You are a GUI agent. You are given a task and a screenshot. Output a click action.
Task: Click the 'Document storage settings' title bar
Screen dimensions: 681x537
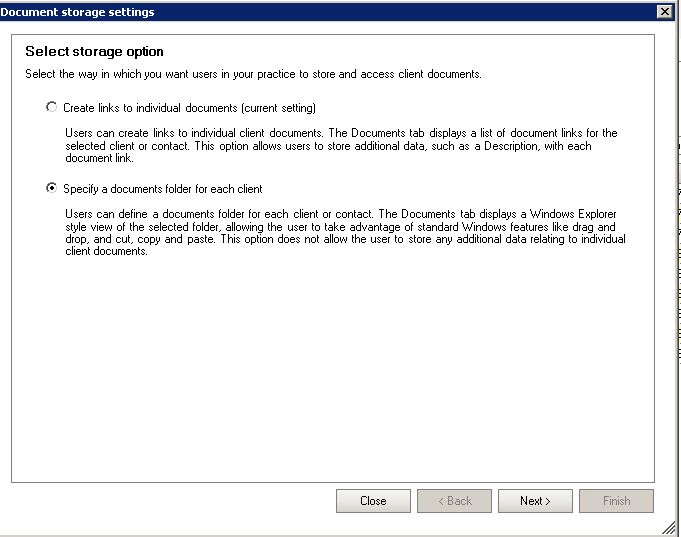(300, 11)
